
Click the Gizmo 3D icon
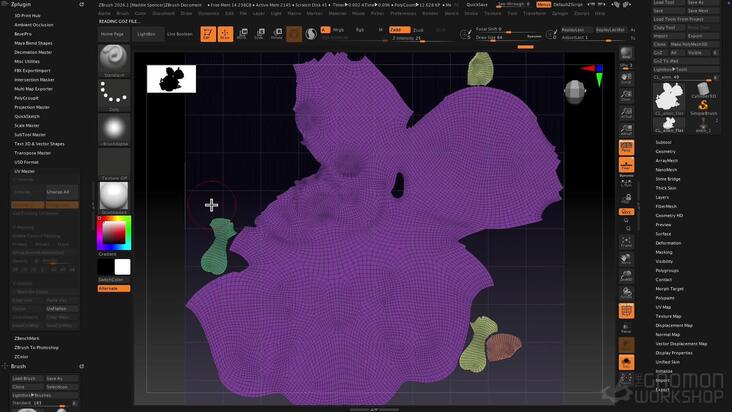tap(294, 34)
